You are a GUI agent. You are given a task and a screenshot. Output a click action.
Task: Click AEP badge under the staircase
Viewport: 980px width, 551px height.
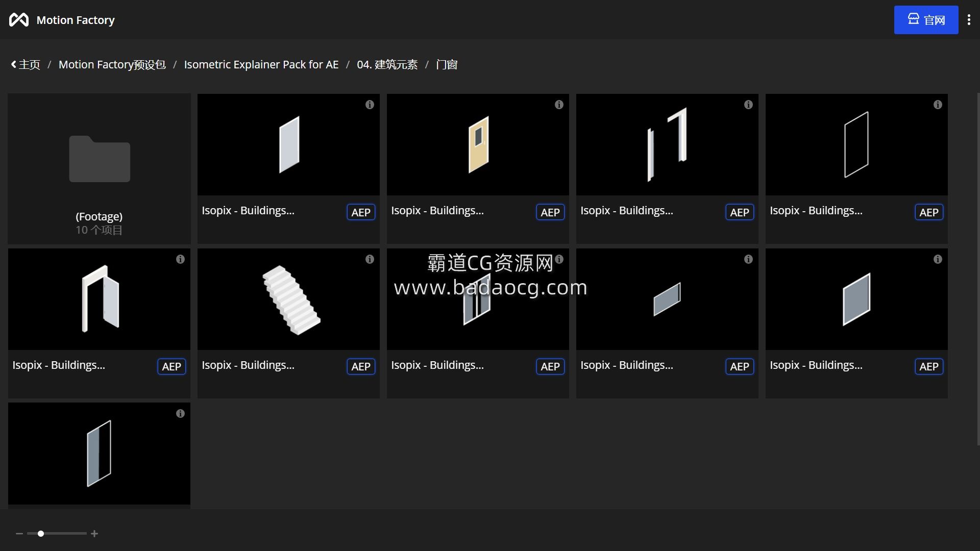(361, 366)
